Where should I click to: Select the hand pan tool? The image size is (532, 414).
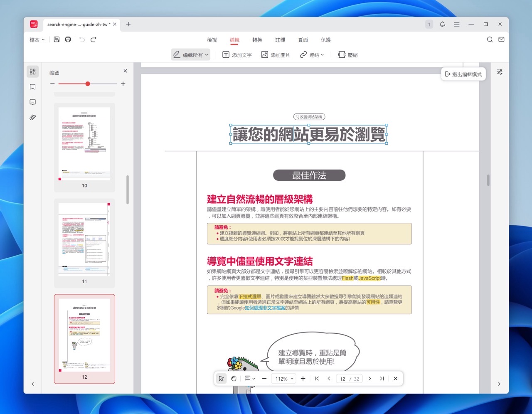pos(234,379)
